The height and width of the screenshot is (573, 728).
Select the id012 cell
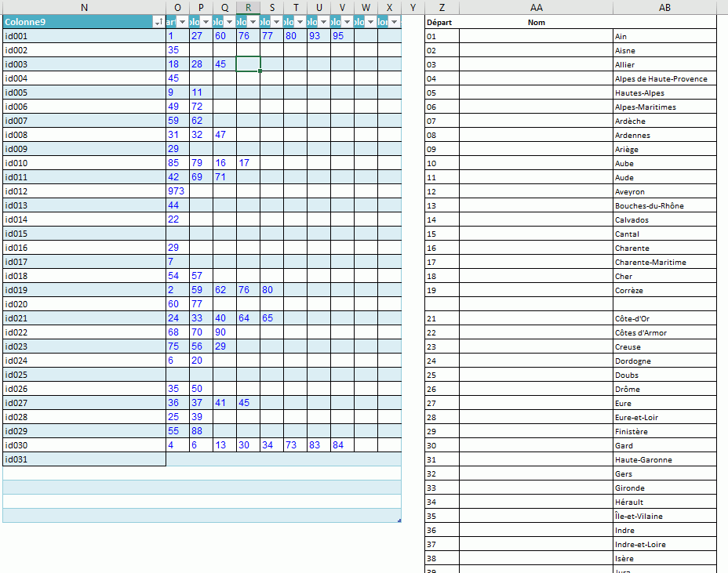click(x=84, y=191)
